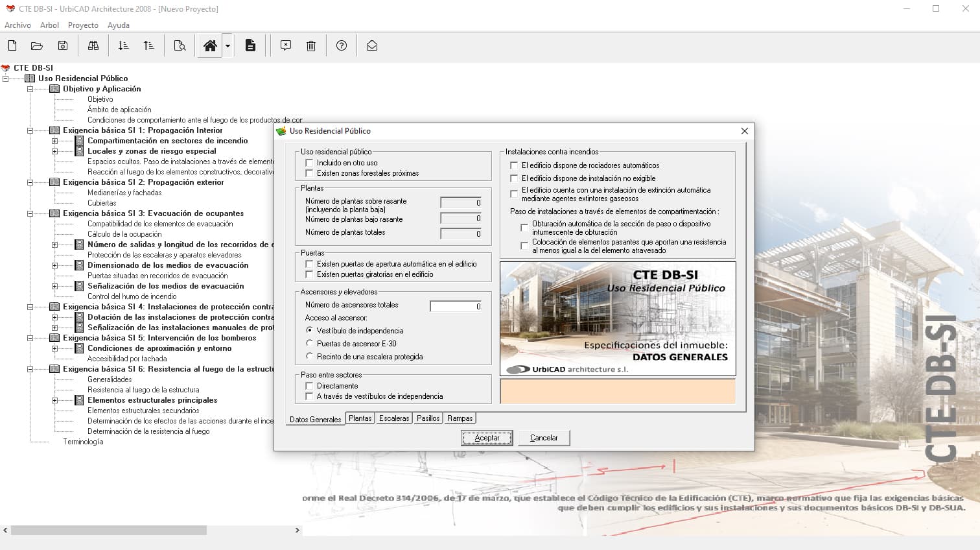
Task: Click the page icon beside Dimensionado de los medios
Action: coord(79,265)
